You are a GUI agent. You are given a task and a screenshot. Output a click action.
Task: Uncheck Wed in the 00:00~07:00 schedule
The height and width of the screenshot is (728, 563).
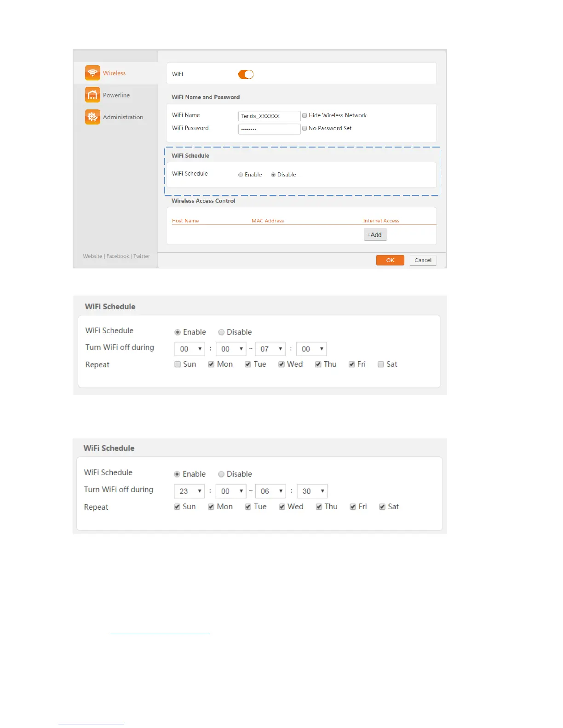tap(281, 364)
